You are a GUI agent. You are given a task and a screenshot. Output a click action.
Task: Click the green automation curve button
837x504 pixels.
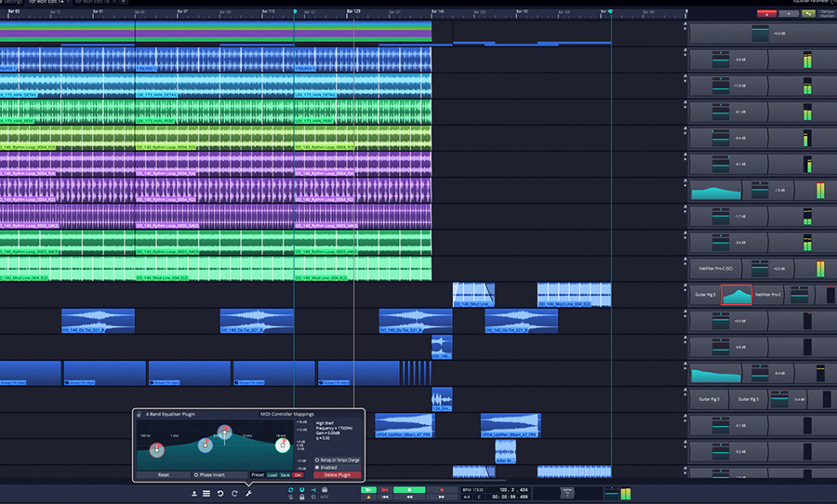pos(808,14)
